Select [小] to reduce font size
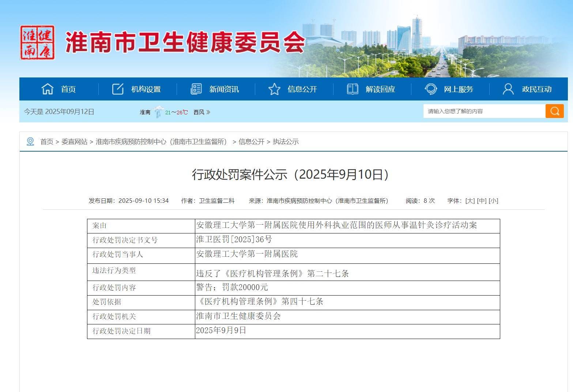This screenshot has width=573, height=392. tap(493, 201)
